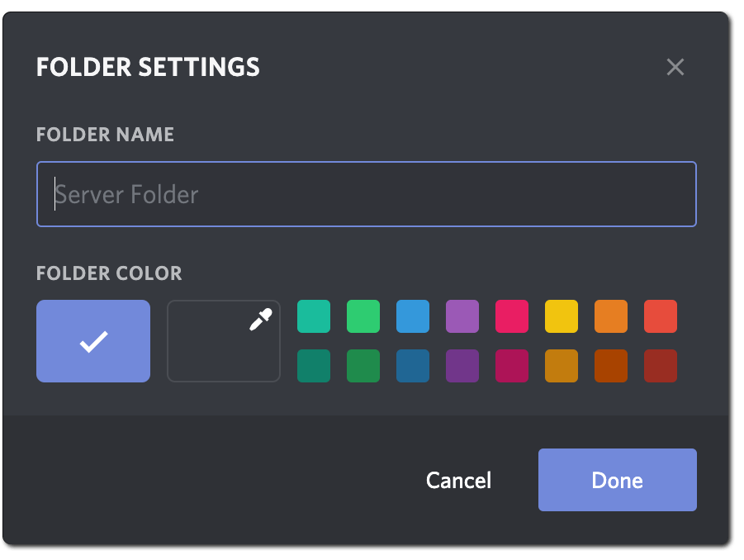Choose the dark magenta color swatch

point(512,366)
